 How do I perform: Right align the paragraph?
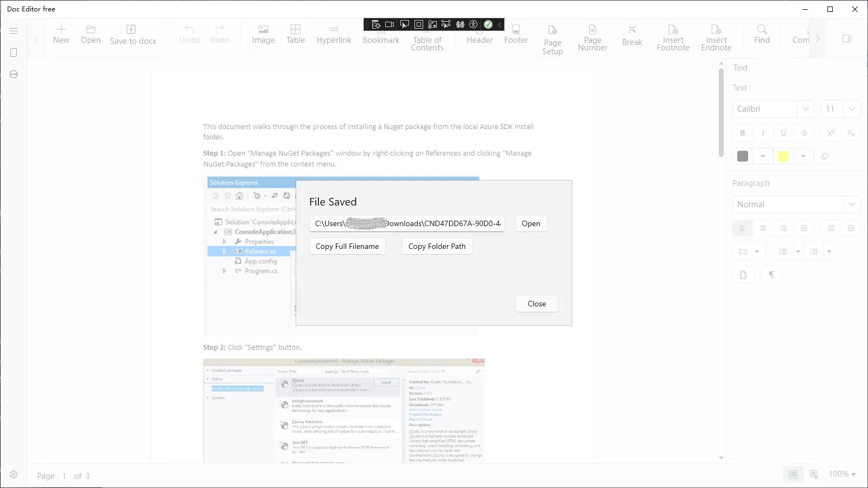(x=783, y=228)
